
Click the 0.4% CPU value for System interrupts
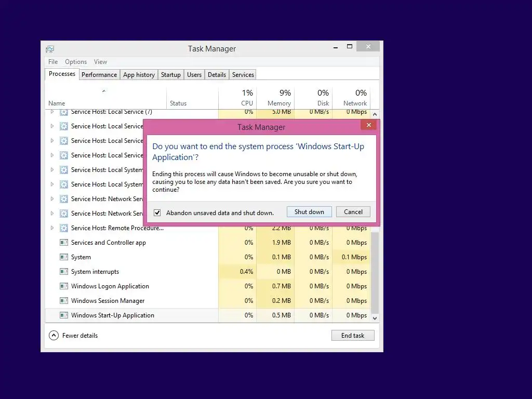[246, 272]
